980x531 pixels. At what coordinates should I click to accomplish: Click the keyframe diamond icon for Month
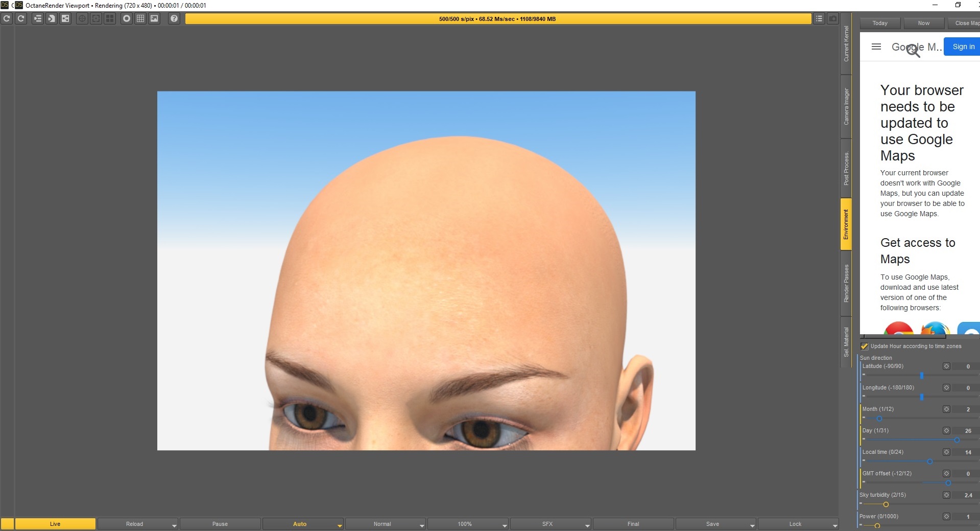(x=946, y=409)
